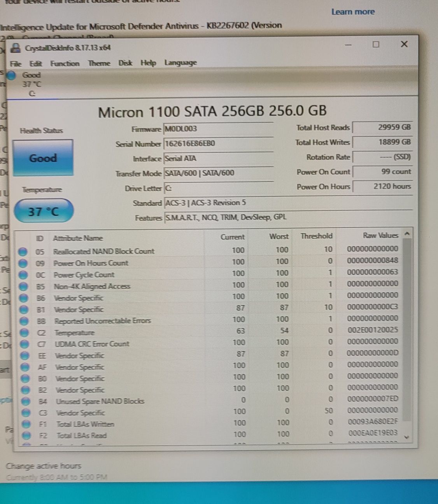The image size is (438, 504).
Task: Click raw value 002E00120025
Action: 373,330
